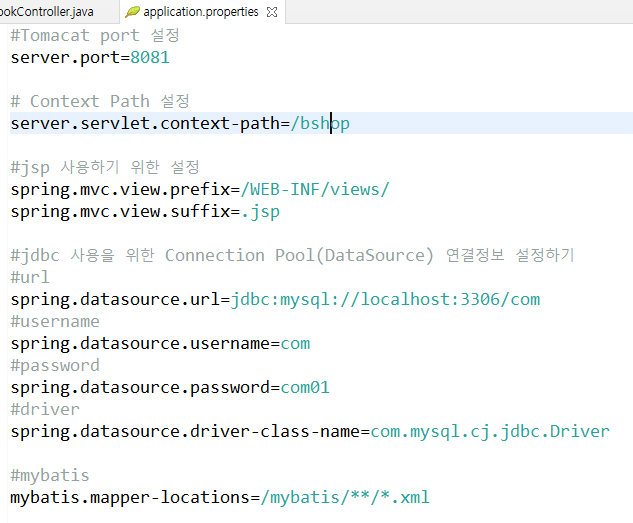The width and height of the screenshot is (633, 523).
Task: Click the username value com
Action: (x=296, y=343)
